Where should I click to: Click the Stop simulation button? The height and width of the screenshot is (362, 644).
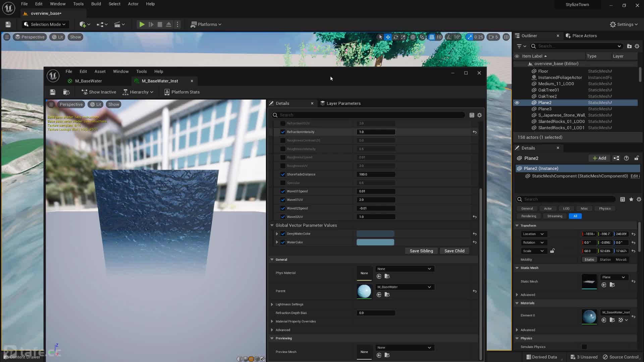click(160, 24)
